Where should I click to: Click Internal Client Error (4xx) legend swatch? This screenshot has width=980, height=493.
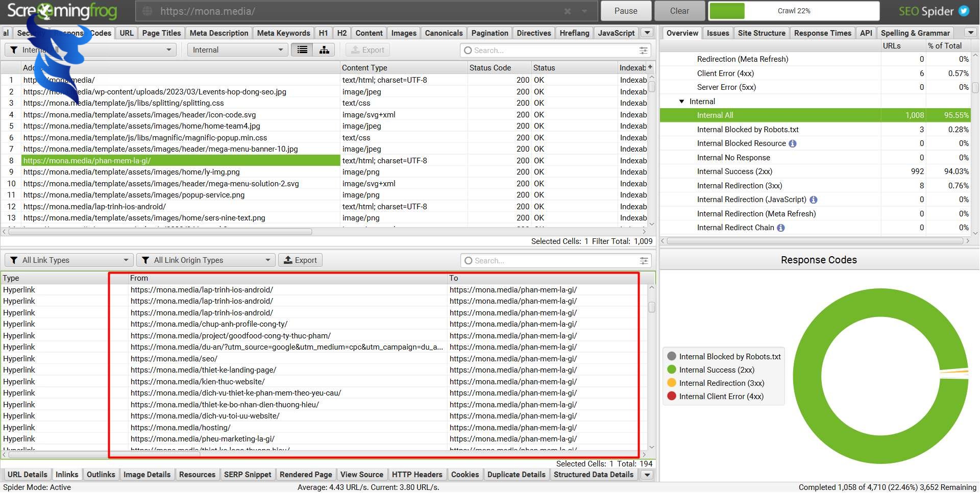click(x=672, y=397)
